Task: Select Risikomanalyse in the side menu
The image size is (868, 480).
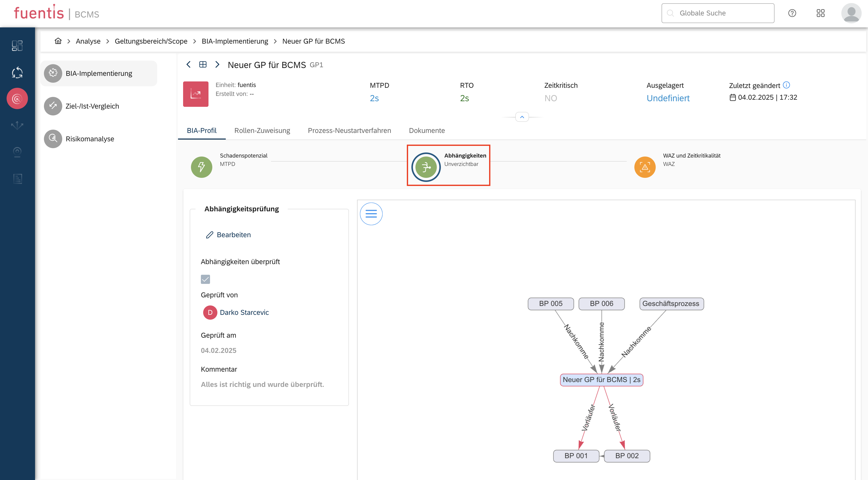Action: pos(90,139)
